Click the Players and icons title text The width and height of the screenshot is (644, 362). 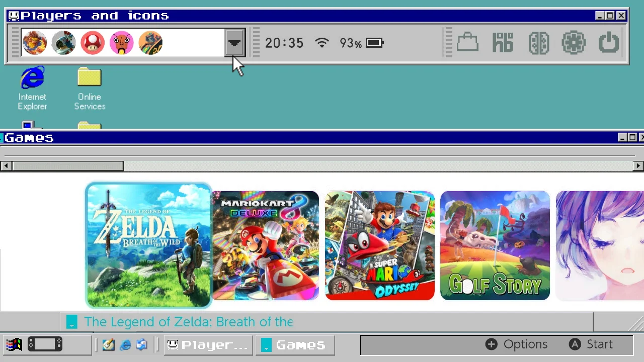[95, 16]
